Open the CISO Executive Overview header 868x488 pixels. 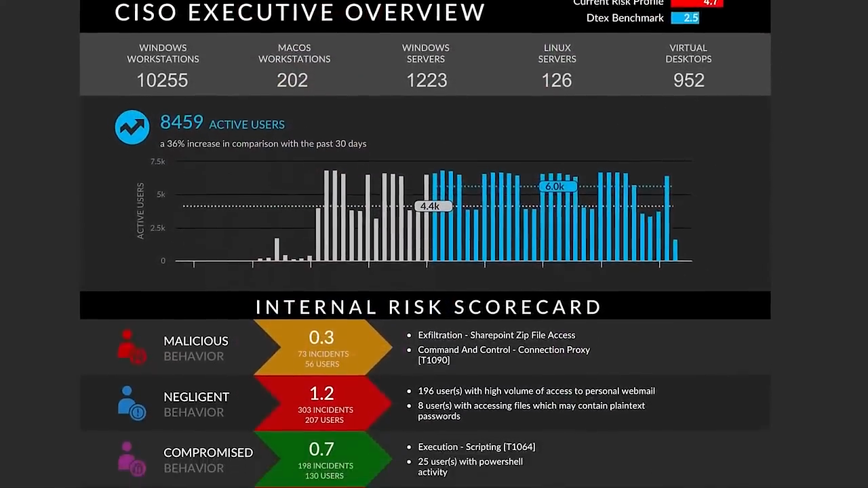point(299,12)
